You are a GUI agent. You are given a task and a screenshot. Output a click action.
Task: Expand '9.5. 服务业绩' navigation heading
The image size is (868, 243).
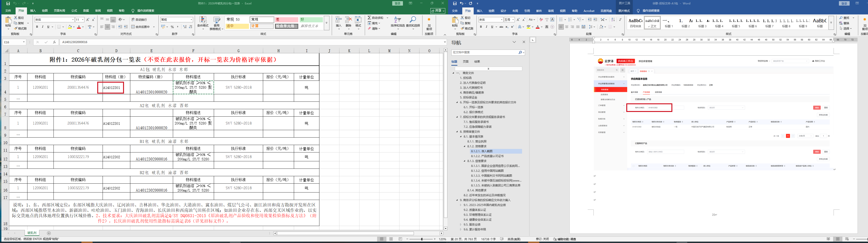pos(461,224)
